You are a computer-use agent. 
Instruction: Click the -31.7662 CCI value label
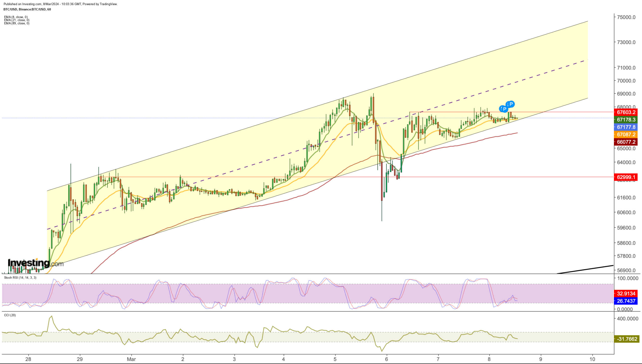click(627, 339)
